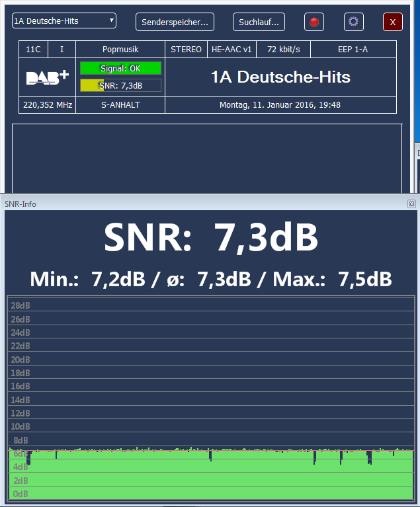420x507 pixels.
Task: Select the Popmusik genre cell
Action: (x=120, y=50)
